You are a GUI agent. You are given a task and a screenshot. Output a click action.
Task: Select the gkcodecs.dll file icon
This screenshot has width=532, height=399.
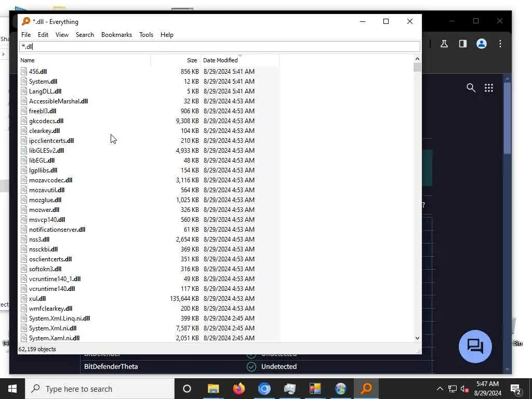point(24,121)
